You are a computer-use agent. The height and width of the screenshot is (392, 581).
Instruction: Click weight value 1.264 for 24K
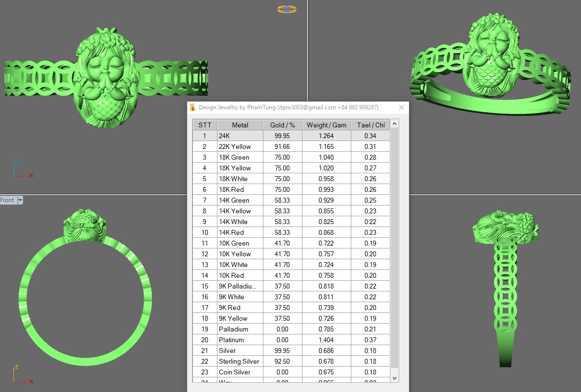click(326, 136)
